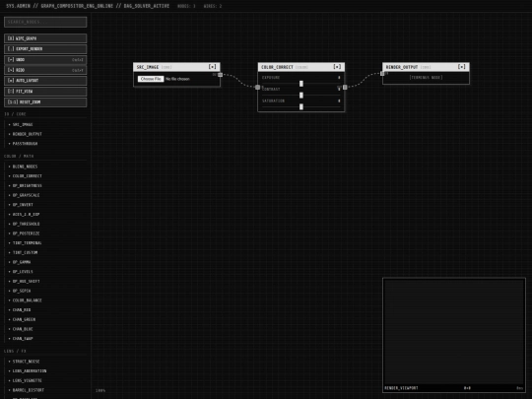Click the SEARCH_NODES input field
The width and height of the screenshot is (532, 399).
45,22
